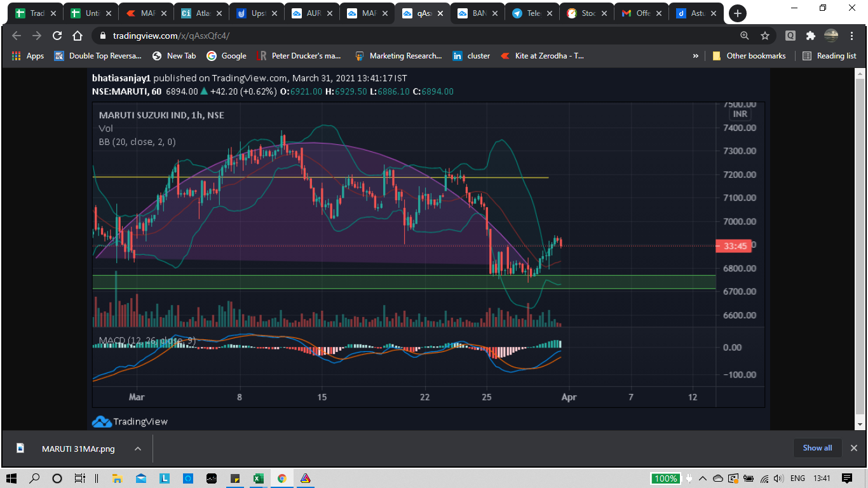
Task: Expand options for MARUTI 31MAr.png download
Action: (138, 449)
